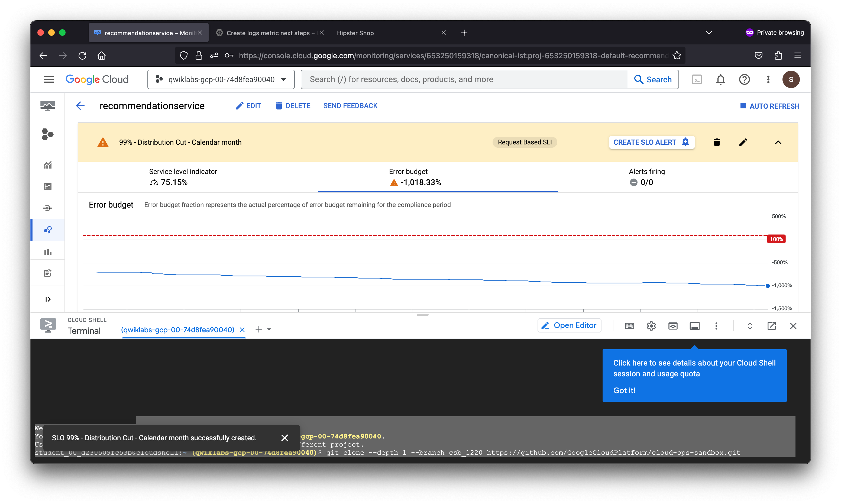Image resolution: width=841 pixels, height=504 pixels.
Task: Open Cloud Shell web preview icon
Action: [x=672, y=326]
